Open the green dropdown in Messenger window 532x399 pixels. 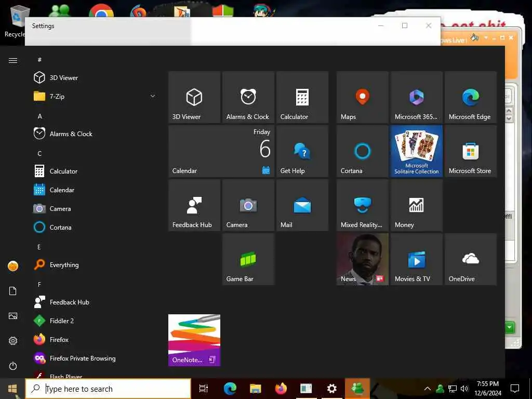point(510,327)
